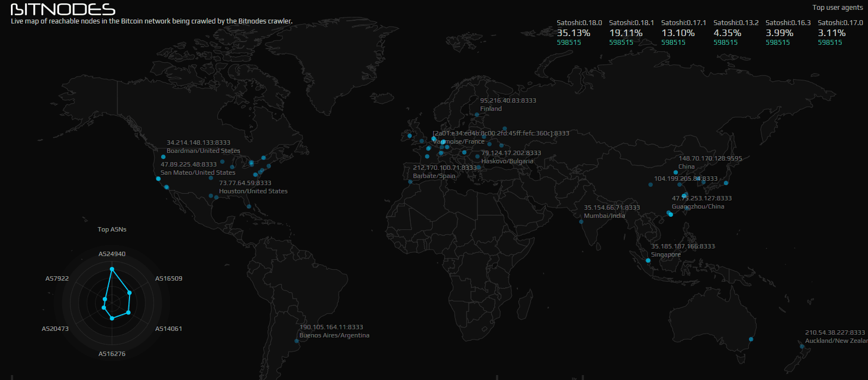Click the Live map description text
868x380 pixels.
[x=152, y=21]
